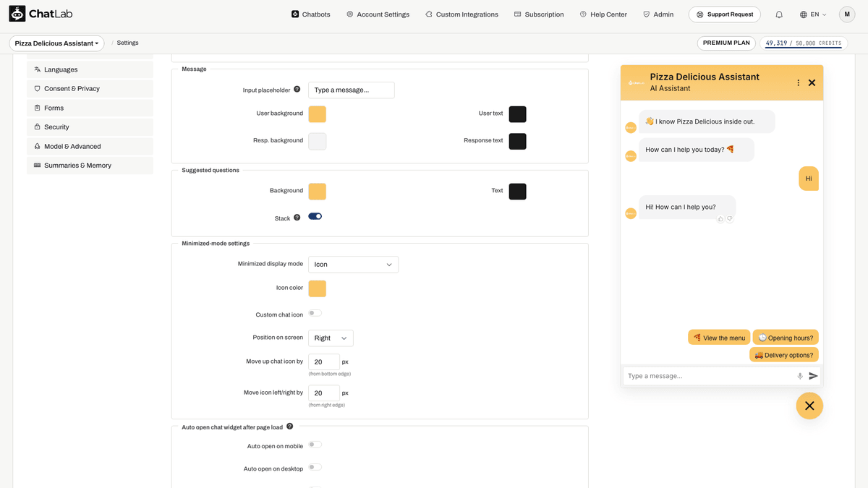Click the user avatar M
Screen dimensions: 868x488
click(x=847, y=14)
